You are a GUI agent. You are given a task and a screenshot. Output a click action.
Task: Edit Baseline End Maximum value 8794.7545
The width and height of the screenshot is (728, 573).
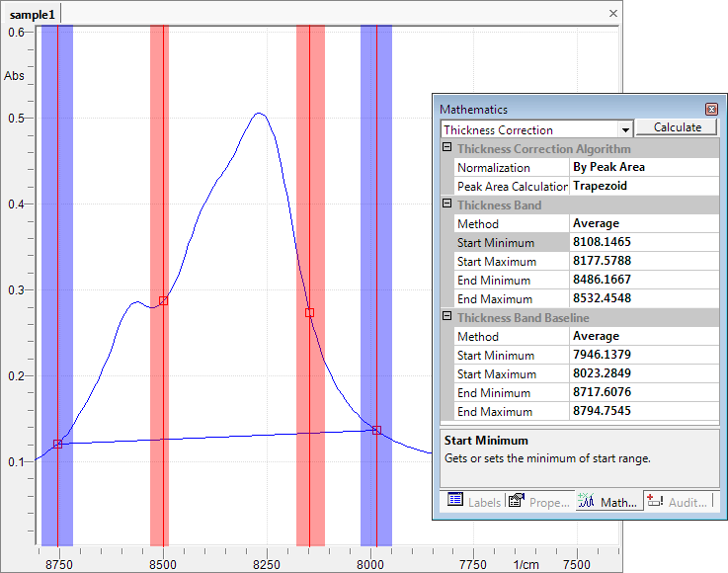click(643, 411)
